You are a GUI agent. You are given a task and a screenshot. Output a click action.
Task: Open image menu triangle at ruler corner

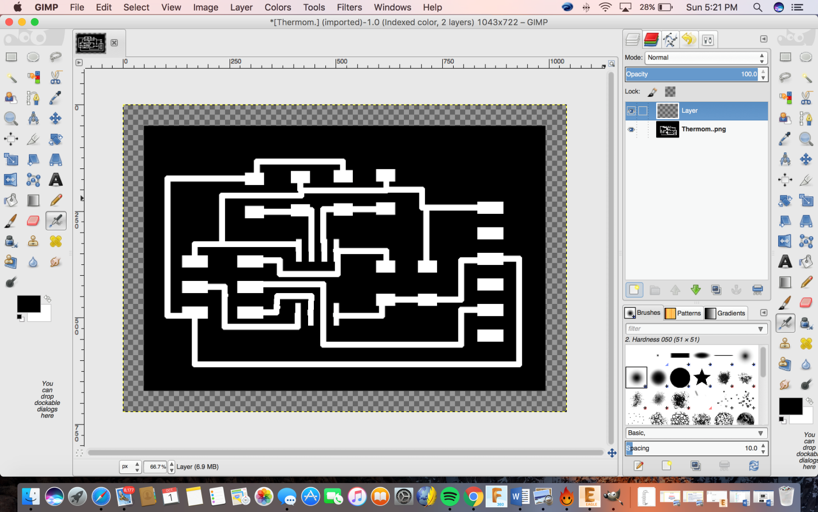(79, 63)
